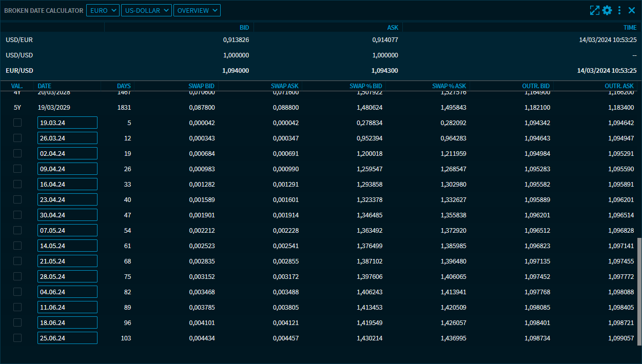Select the EUR/USD rate row
The height and width of the screenshot is (364, 642).
point(321,71)
